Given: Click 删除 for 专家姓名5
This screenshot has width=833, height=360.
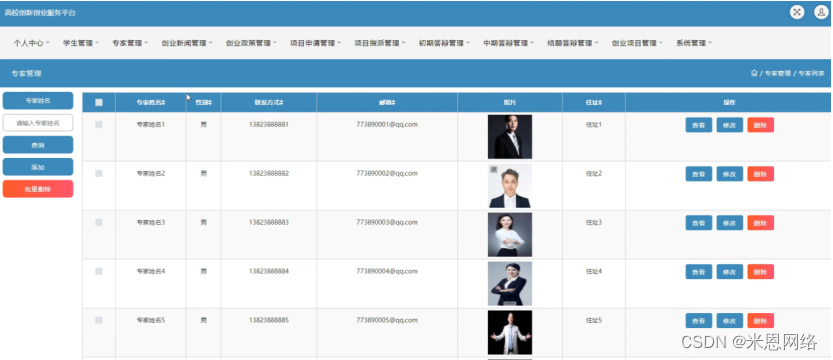Looking at the screenshot, I should coord(760,321).
